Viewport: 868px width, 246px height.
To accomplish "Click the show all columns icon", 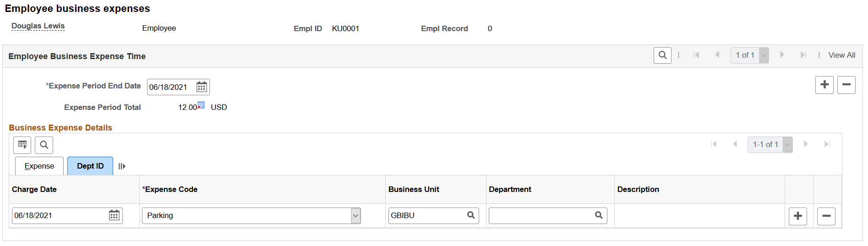I will 122,166.
